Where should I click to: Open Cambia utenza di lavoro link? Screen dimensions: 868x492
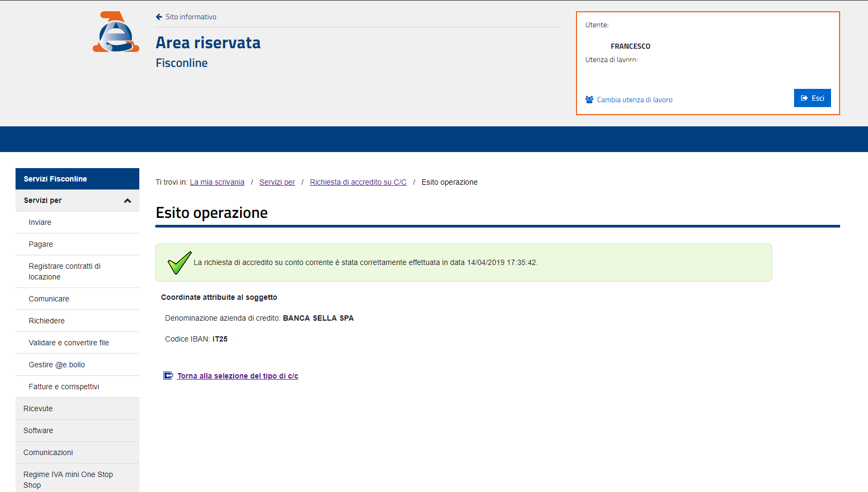tap(634, 100)
